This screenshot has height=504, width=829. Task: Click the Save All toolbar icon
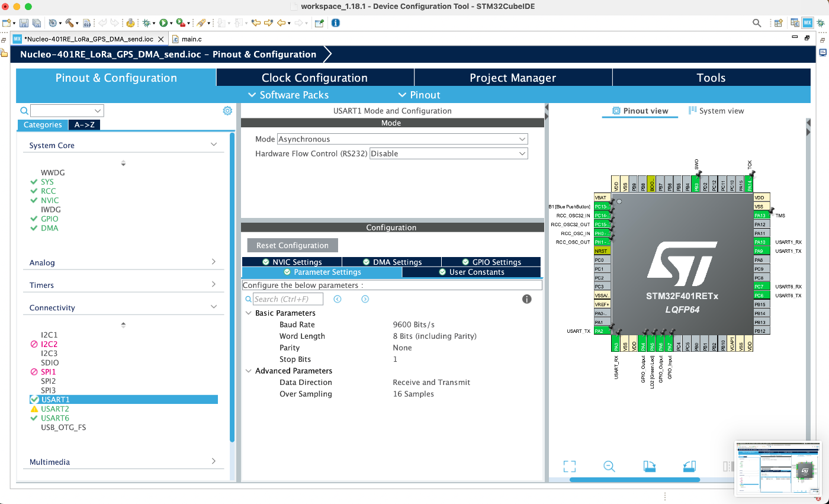36,23
